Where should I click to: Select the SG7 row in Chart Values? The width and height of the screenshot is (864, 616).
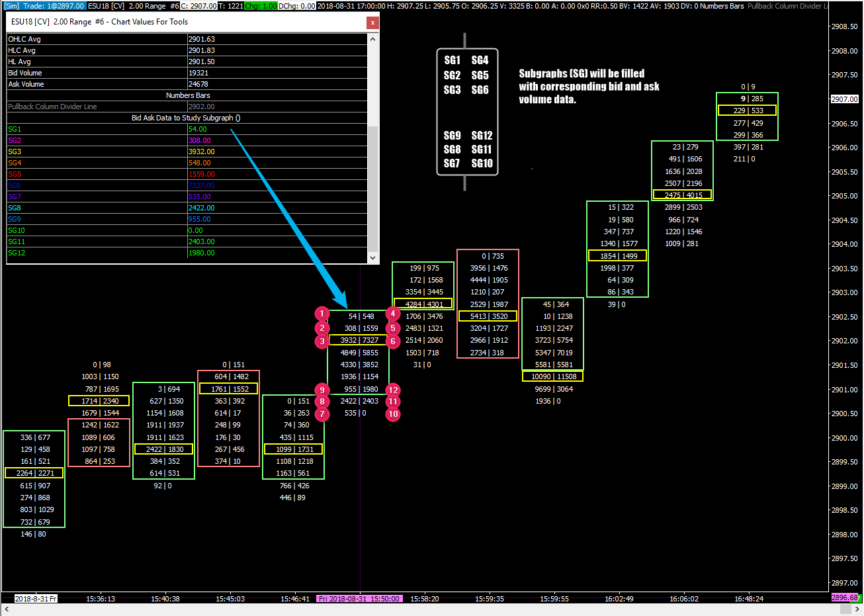(187, 197)
